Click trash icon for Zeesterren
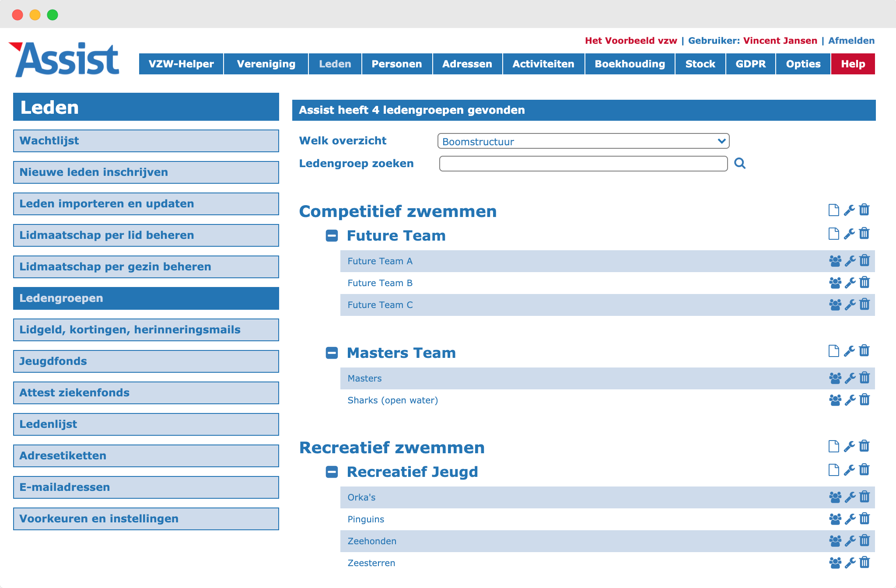 click(x=864, y=563)
